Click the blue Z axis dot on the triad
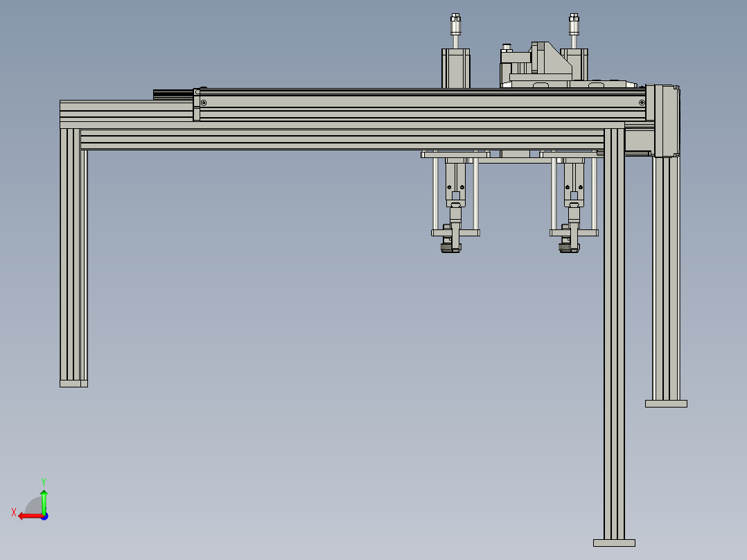747x560 pixels. 45,516
